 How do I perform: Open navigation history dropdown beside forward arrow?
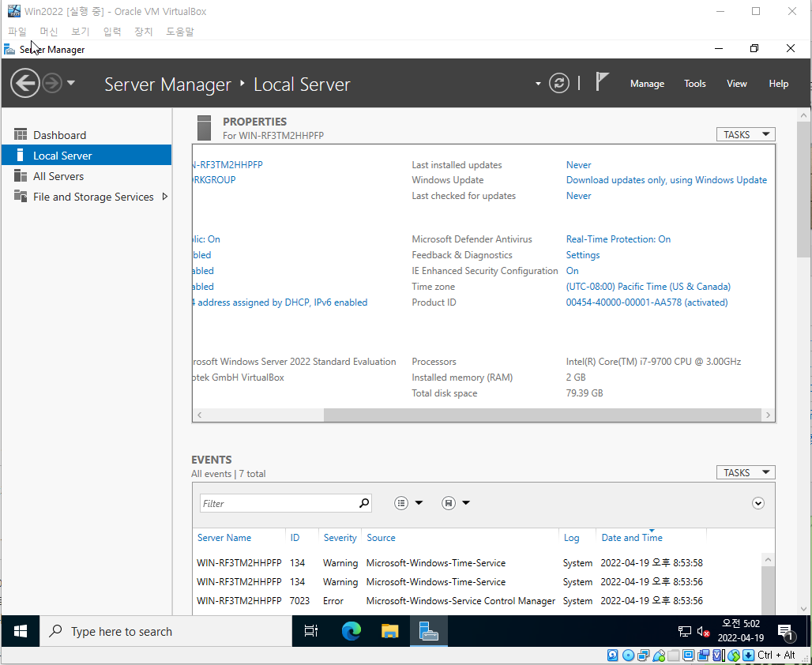pos(71,83)
